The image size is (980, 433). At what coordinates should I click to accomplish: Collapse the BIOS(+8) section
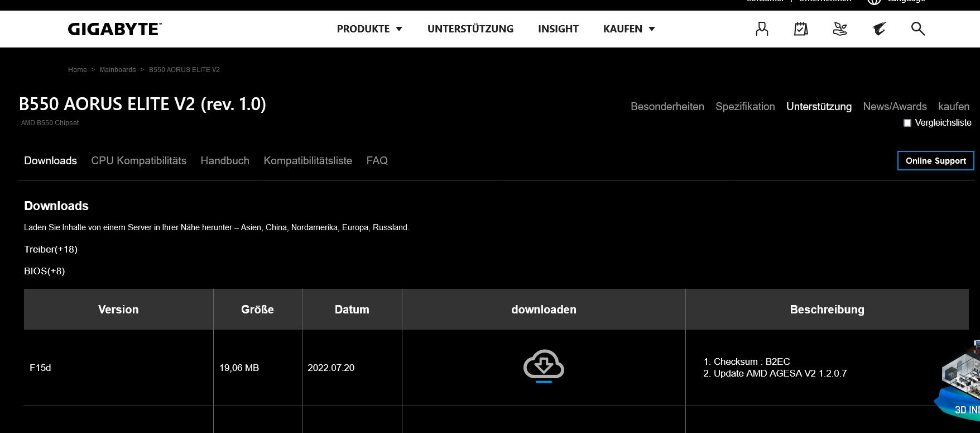click(45, 271)
